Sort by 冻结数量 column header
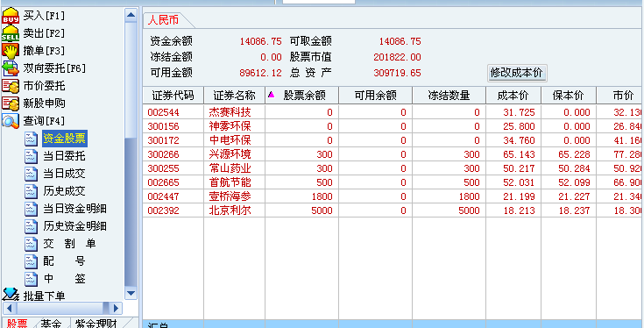Image resolution: width=644 pixels, height=328 pixels. [449, 96]
